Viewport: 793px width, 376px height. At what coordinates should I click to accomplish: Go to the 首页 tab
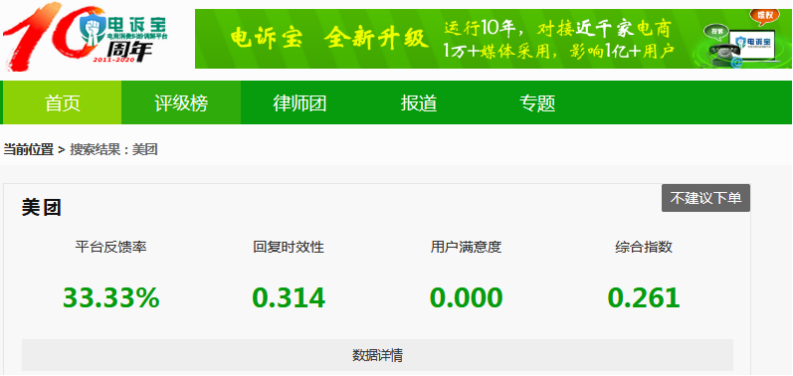[62, 103]
